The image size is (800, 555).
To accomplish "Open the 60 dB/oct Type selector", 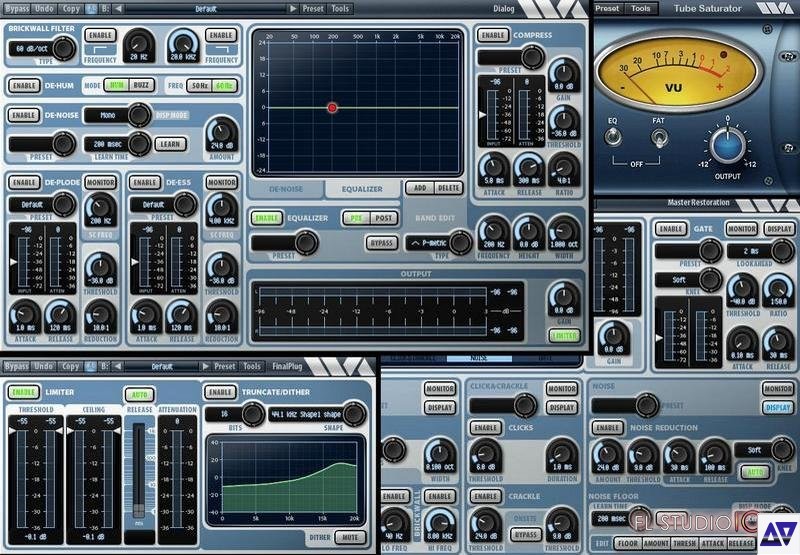I will [42, 49].
